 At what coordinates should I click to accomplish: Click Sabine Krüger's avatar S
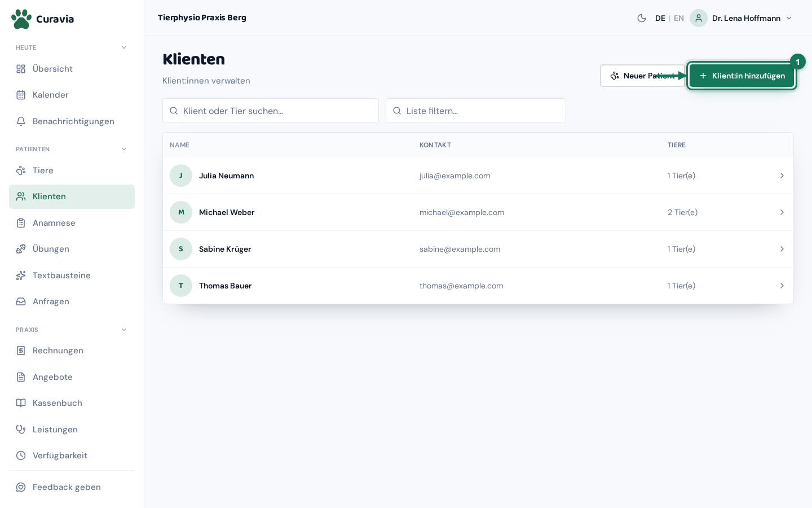[181, 249]
